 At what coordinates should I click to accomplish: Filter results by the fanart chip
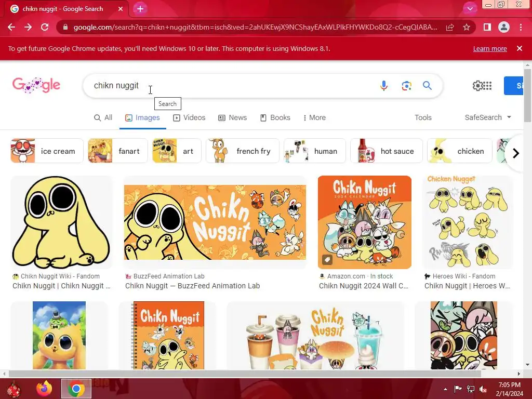click(118, 151)
